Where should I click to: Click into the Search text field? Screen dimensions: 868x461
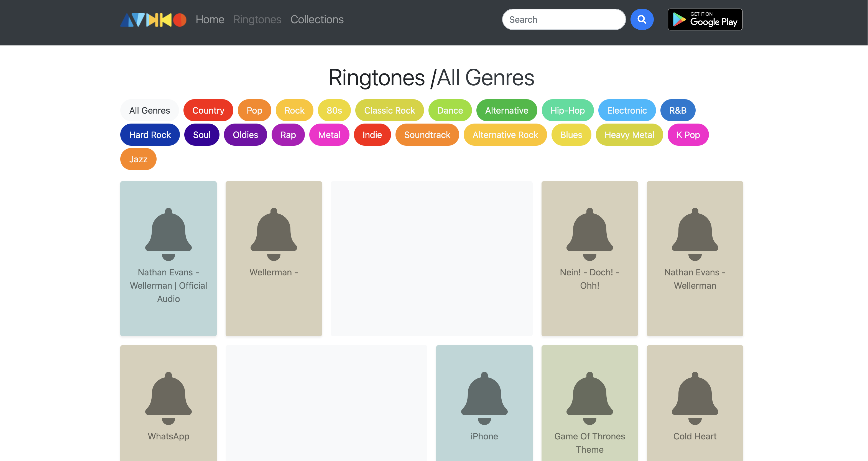(563, 19)
